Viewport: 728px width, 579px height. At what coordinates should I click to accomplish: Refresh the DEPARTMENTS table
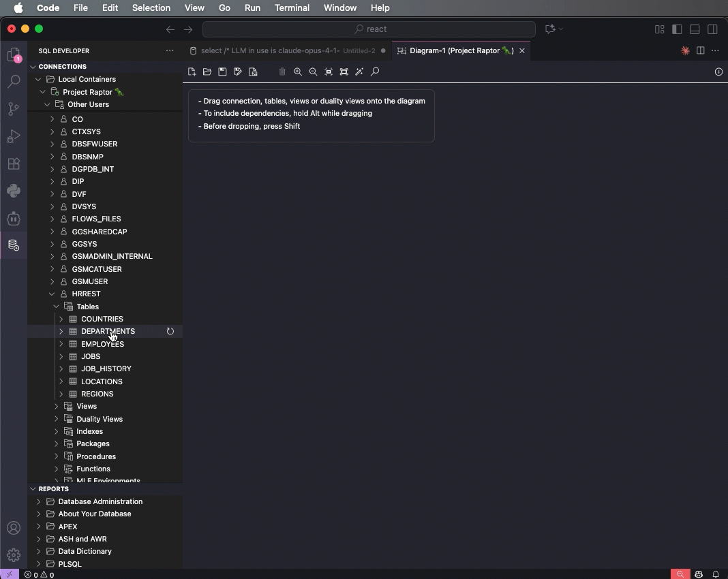click(170, 332)
